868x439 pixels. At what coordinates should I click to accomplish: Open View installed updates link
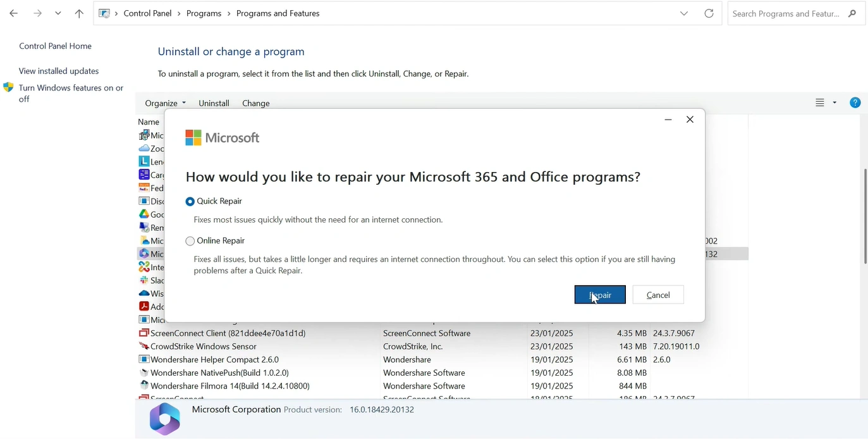point(59,71)
